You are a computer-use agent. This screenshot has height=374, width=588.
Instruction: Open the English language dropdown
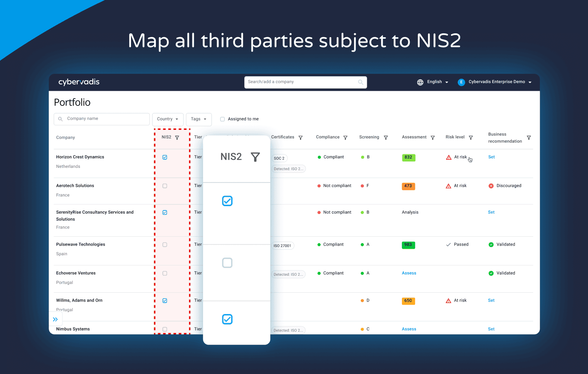pyautogui.click(x=437, y=82)
